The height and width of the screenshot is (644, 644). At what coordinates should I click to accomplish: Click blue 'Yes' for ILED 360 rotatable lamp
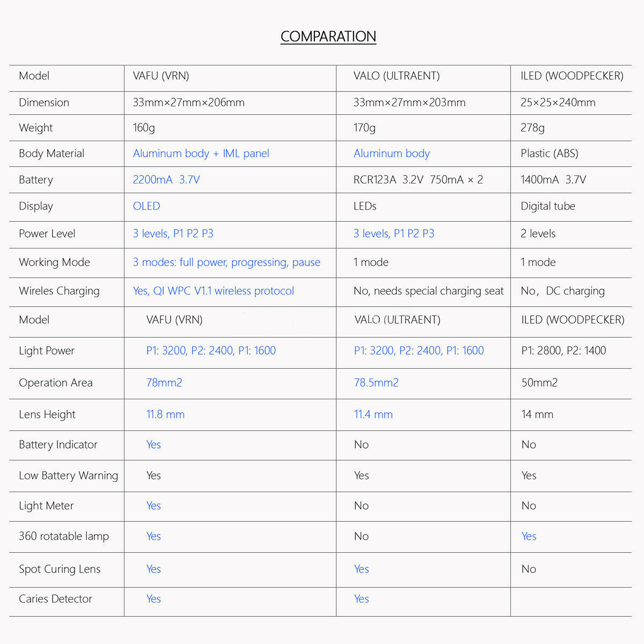pyautogui.click(x=529, y=536)
